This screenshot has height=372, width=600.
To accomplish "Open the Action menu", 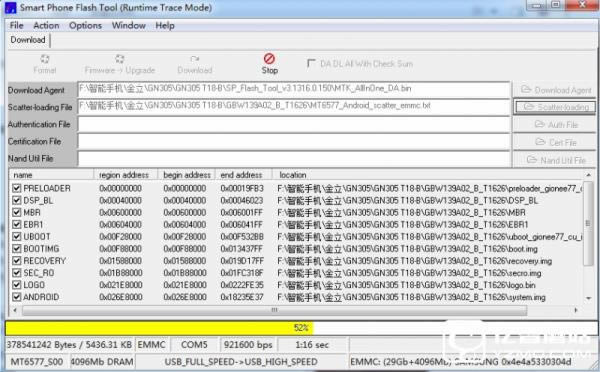I will 46,26.
